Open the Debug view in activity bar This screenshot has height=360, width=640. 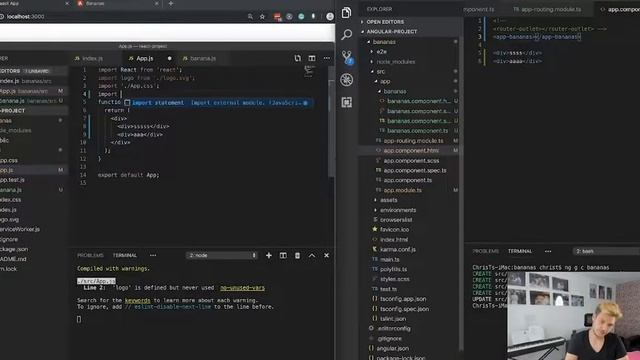347,80
